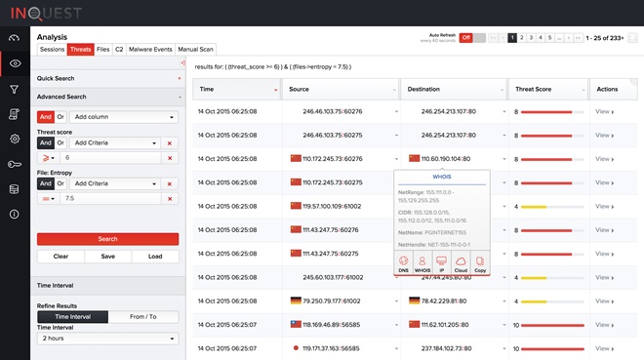Open the info icon in sidebar
The image size is (644, 360).
[x=15, y=215]
